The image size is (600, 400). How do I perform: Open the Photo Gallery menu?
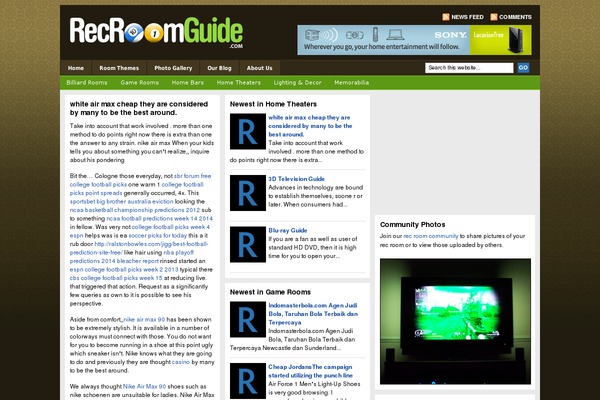click(173, 68)
